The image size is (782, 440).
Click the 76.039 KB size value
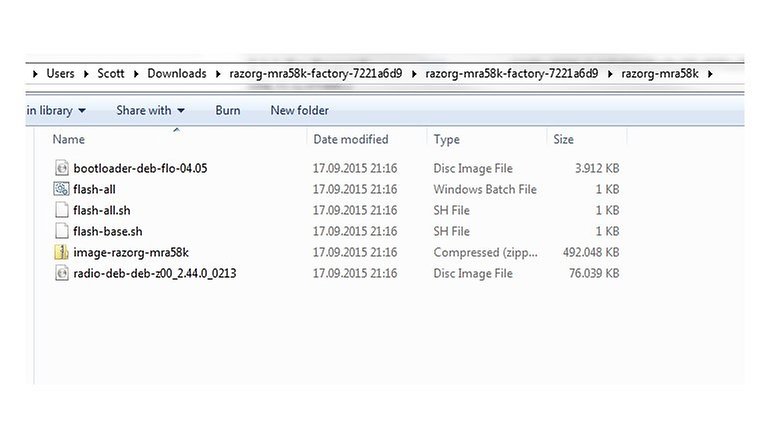(x=594, y=273)
